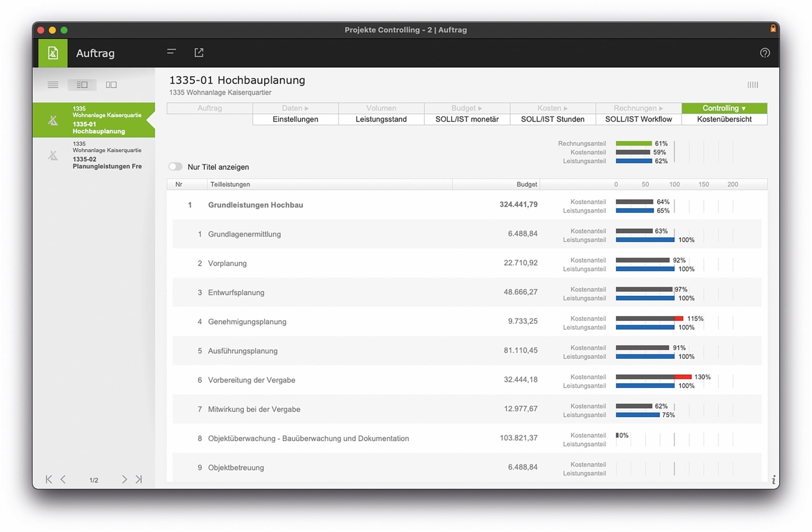Open the Controlling dropdown
The width and height of the screenshot is (812, 532).
[x=724, y=108]
